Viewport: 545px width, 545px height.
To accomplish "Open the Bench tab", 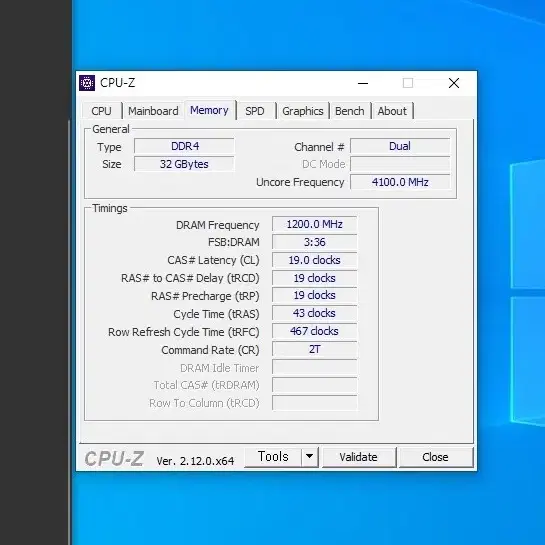I will pyautogui.click(x=350, y=111).
